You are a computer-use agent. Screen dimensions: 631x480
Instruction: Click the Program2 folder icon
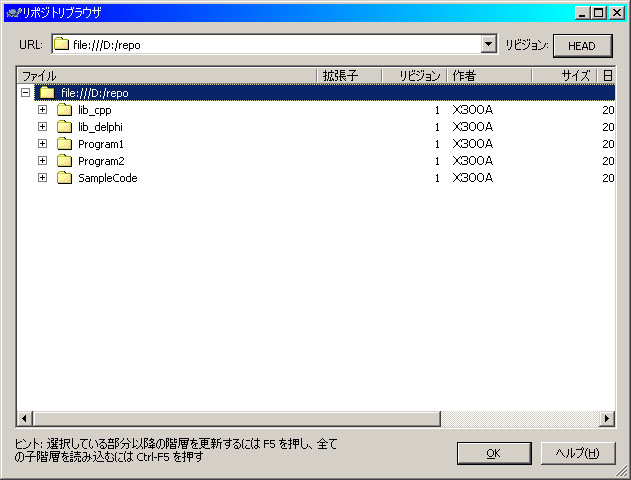(x=65, y=161)
